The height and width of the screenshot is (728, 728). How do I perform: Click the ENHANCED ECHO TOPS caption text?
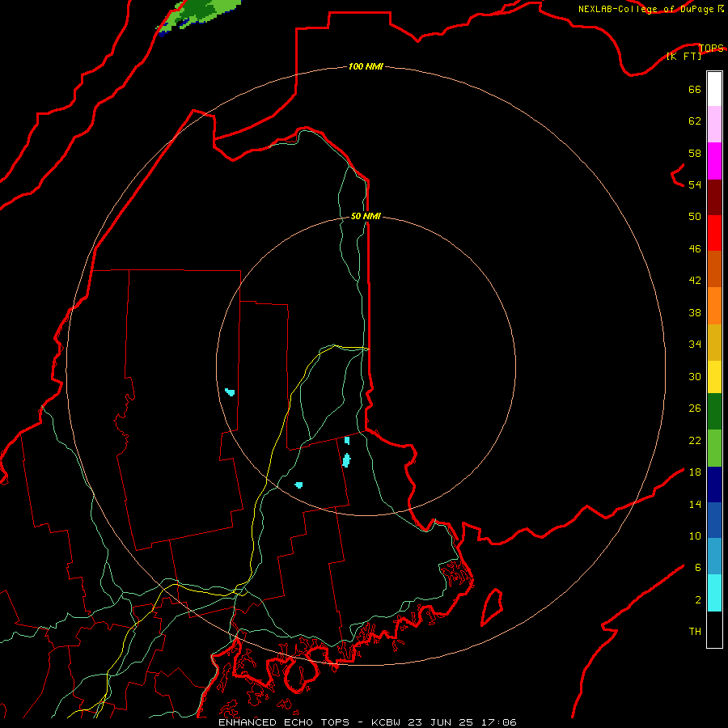click(284, 722)
